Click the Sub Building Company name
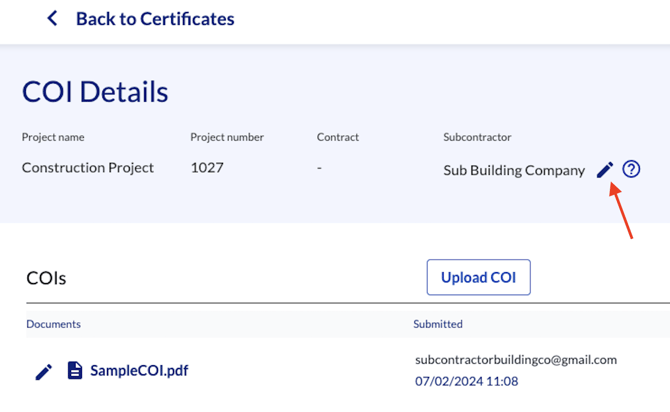This screenshot has height=412, width=670. click(x=514, y=170)
